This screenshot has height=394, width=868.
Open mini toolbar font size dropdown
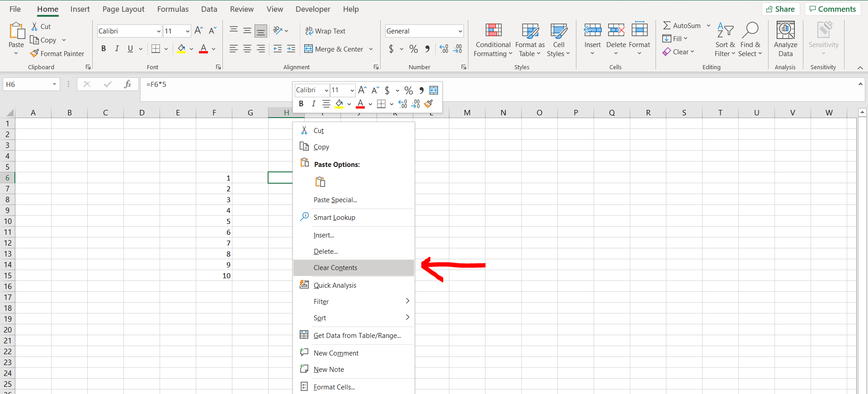pos(352,90)
